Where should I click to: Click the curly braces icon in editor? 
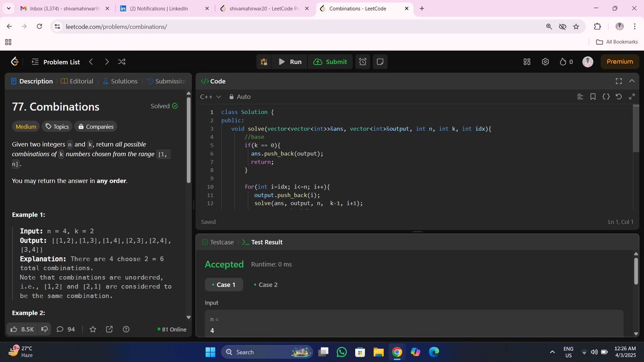click(606, 97)
